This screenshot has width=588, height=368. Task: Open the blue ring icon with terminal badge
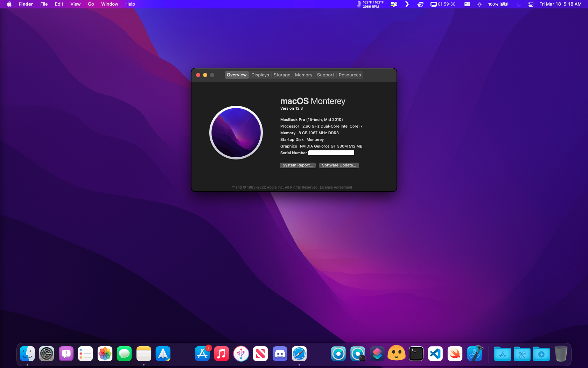[358, 354]
